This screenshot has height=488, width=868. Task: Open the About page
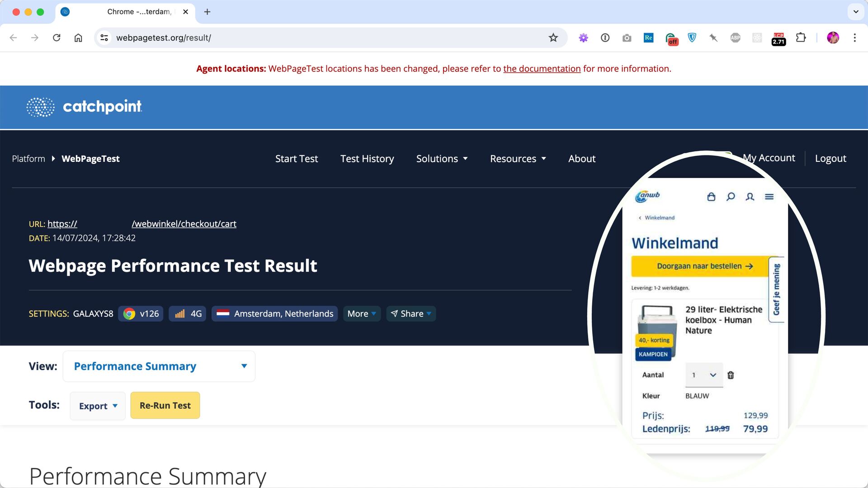coord(582,159)
